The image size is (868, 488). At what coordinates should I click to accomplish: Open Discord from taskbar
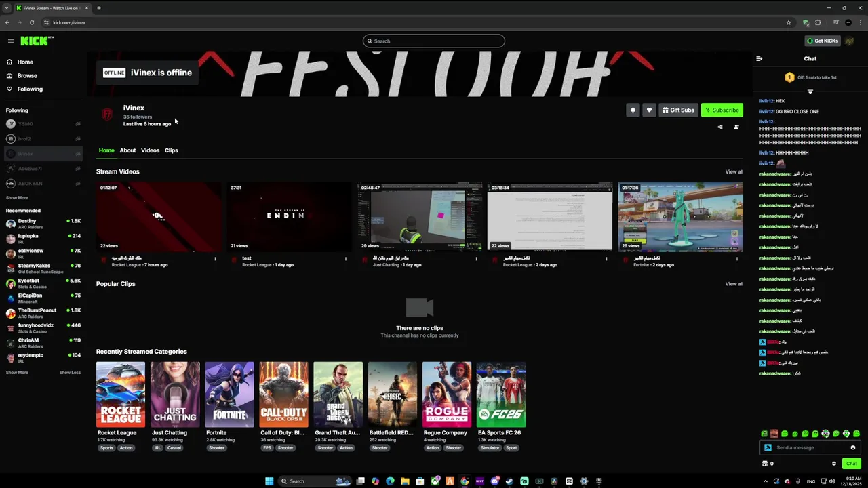495,481
